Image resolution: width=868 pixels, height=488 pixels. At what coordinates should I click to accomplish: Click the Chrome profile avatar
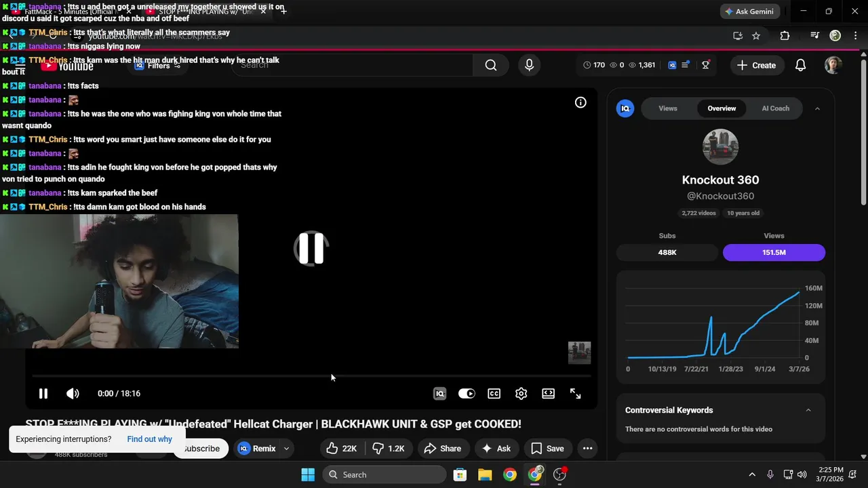point(835,35)
